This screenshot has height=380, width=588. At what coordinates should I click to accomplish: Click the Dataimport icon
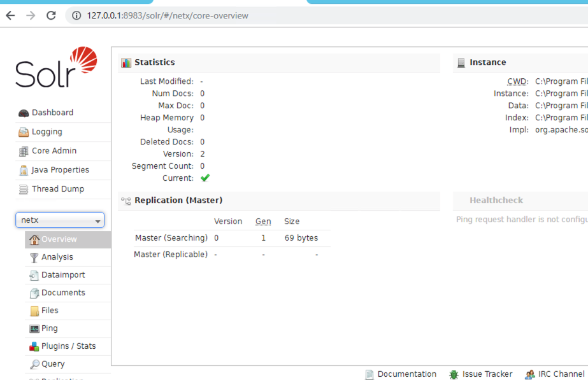[x=34, y=275]
